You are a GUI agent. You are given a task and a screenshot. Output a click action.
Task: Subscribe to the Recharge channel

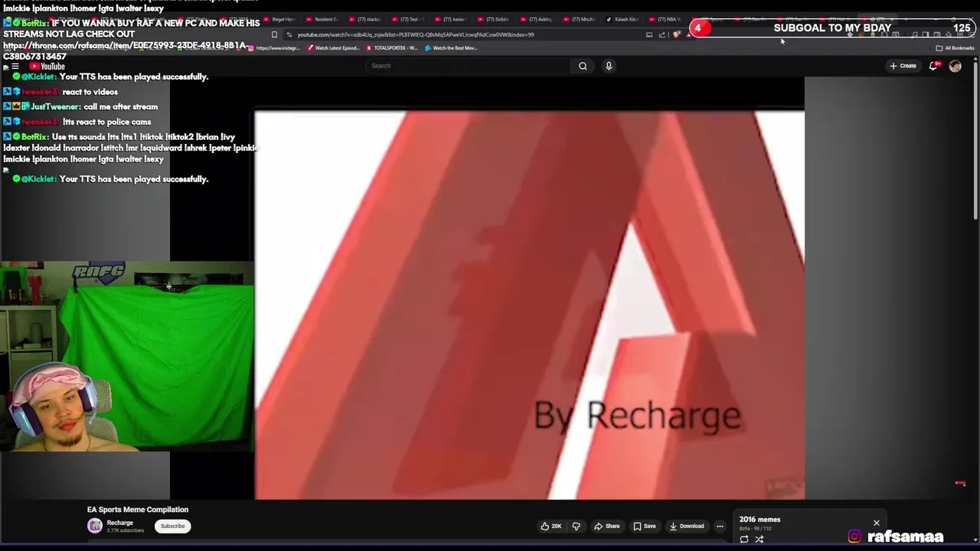pyautogui.click(x=172, y=526)
